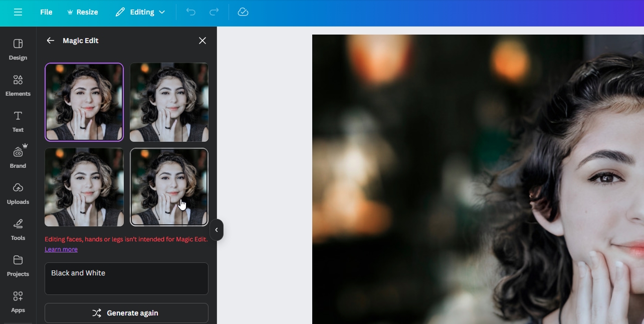The image size is (644, 324).
Task: Select the bottom-right generated result
Action: [169, 187]
